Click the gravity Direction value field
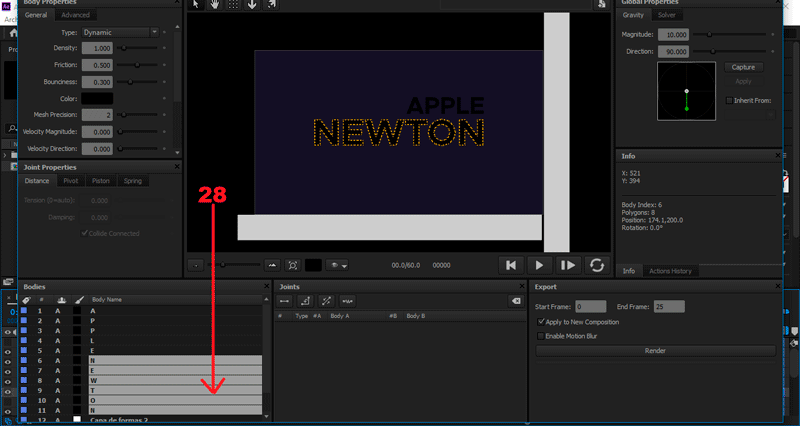 673,52
